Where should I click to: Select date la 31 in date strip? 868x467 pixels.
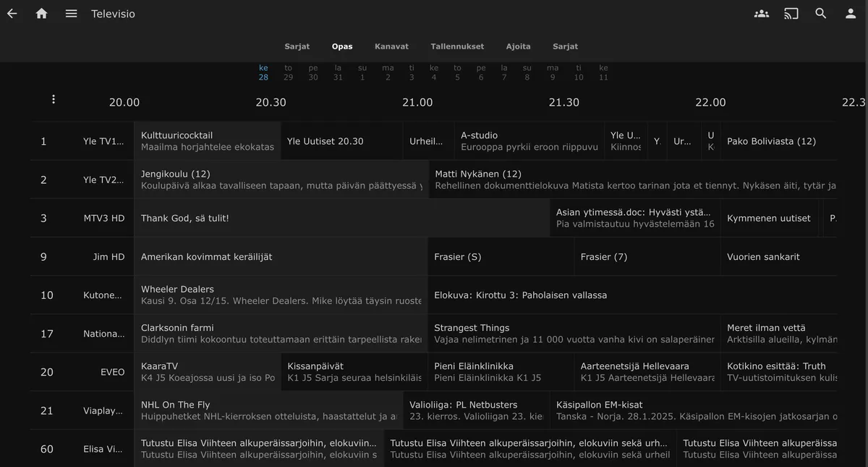click(338, 72)
